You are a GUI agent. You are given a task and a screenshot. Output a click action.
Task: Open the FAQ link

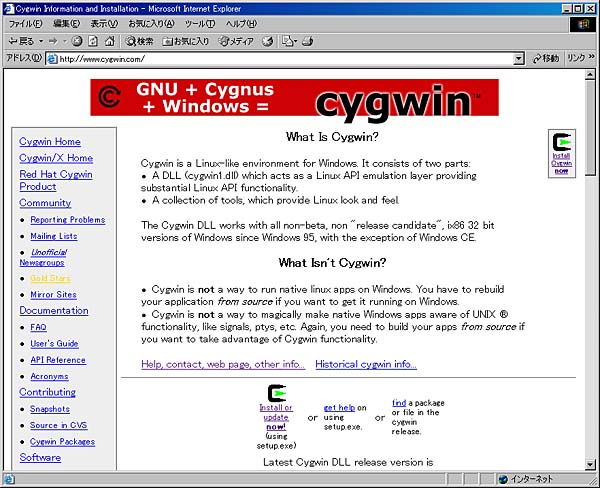pos(38,327)
